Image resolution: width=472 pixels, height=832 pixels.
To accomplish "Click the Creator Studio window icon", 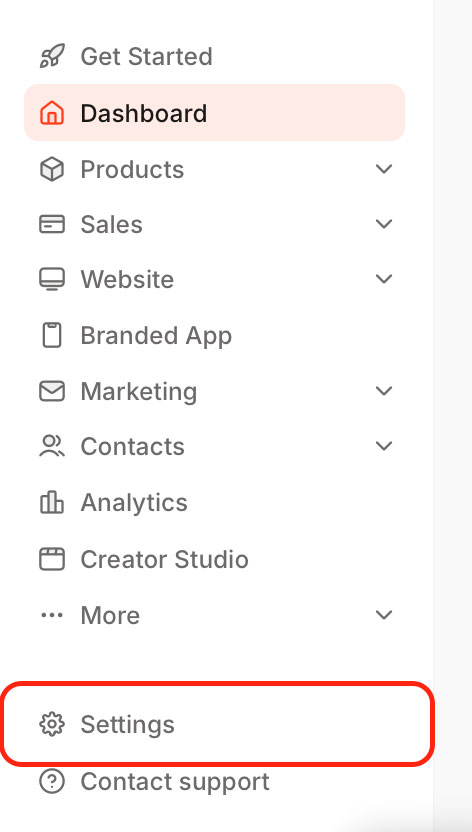I will [x=52, y=559].
